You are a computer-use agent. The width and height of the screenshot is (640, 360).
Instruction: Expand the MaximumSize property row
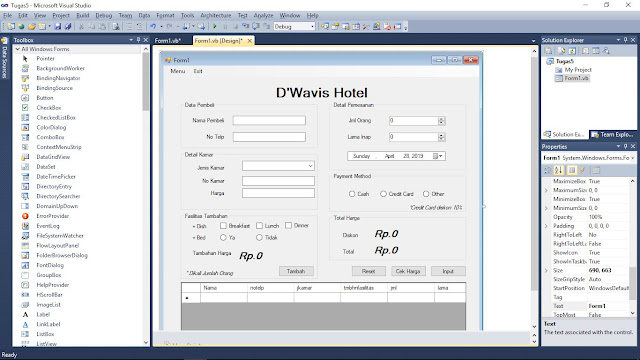546,190
